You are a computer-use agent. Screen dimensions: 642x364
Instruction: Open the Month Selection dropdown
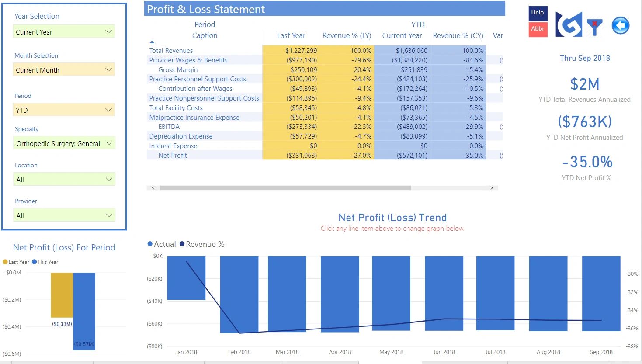[64, 70]
